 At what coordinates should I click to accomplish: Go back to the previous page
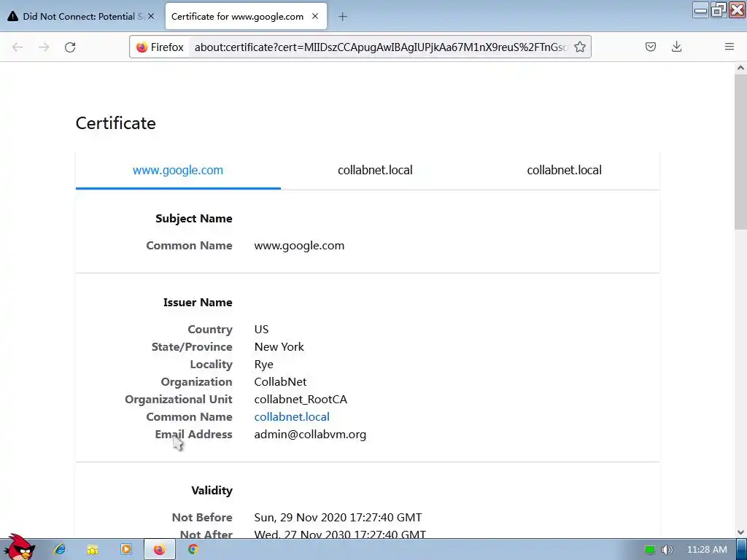(x=18, y=47)
